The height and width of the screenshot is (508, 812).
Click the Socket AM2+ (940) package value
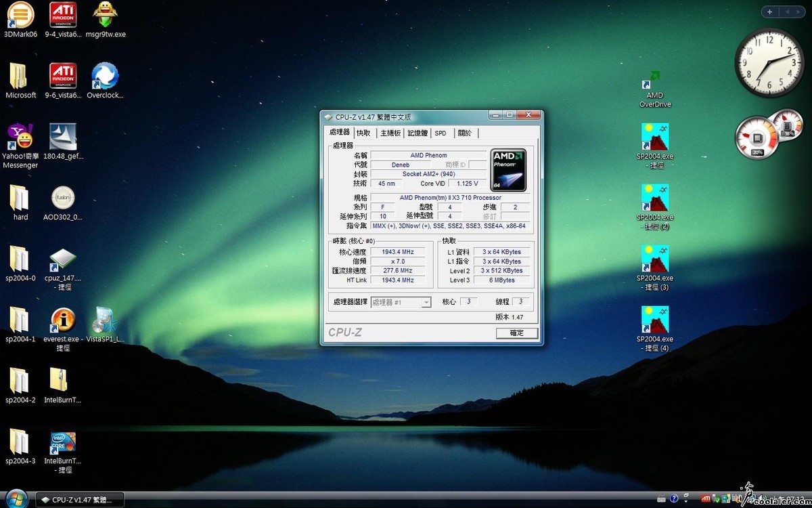click(x=428, y=174)
